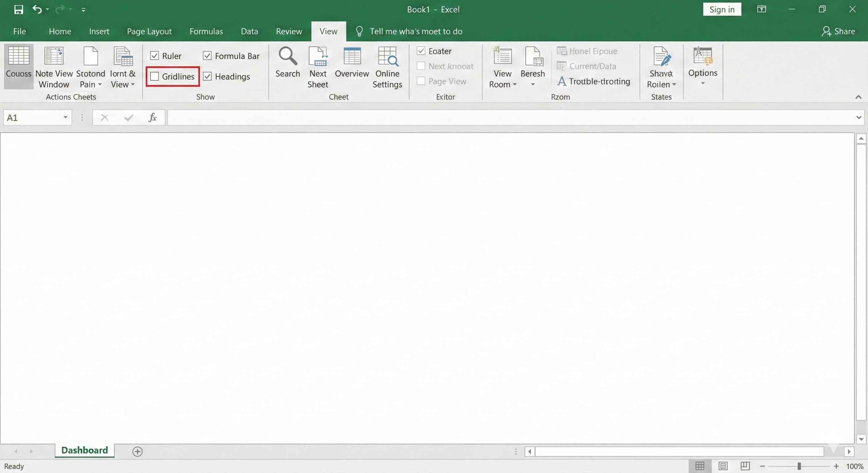Select the Trottble-ttroting tool
This screenshot has height=473, width=868.
click(x=594, y=81)
